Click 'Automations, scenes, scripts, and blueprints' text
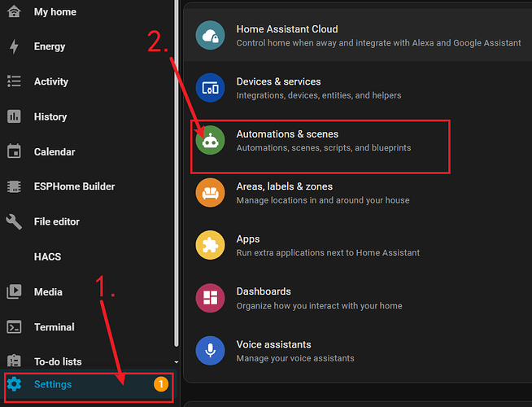The height and width of the screenshot is (407, 532). coord(324,148)
